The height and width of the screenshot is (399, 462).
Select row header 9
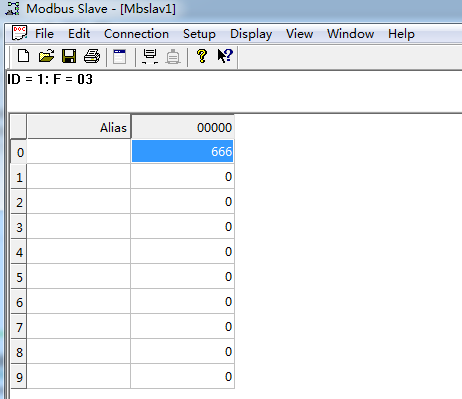[19, 377]
